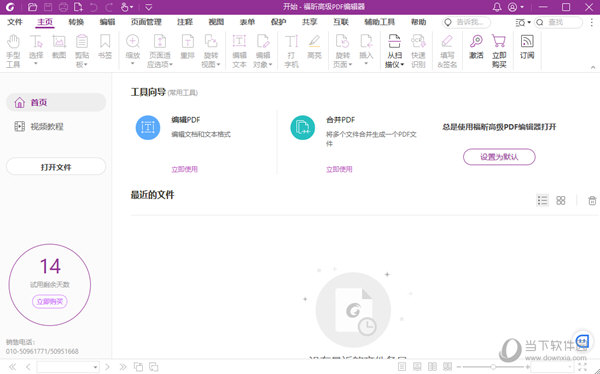
Task: Click the zoom slider in status bar
Action: (x=493, y=367)
